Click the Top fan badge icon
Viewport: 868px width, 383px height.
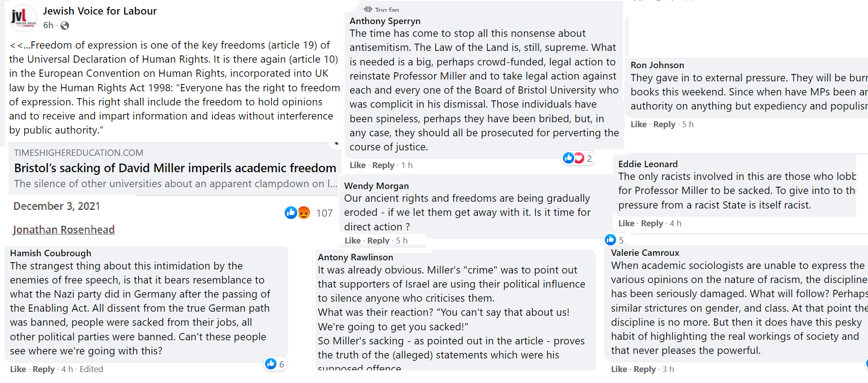368,9
